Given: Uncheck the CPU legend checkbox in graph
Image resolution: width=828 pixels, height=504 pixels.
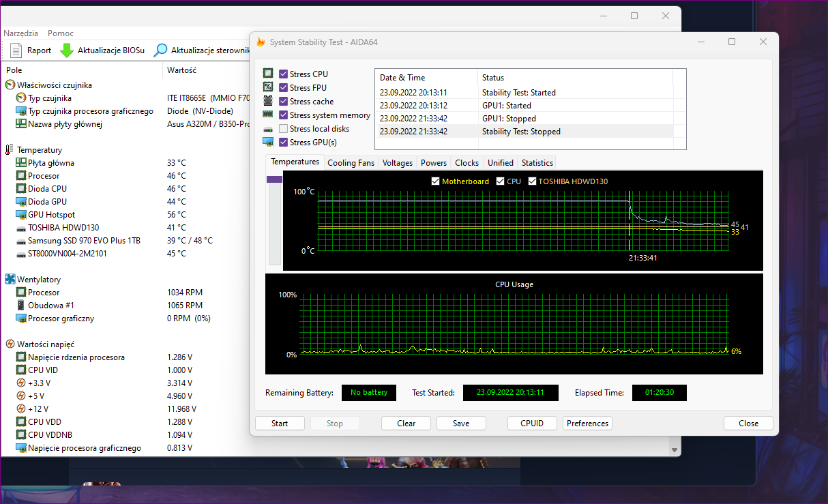Looking at the screenshot, I should point(501,181).
